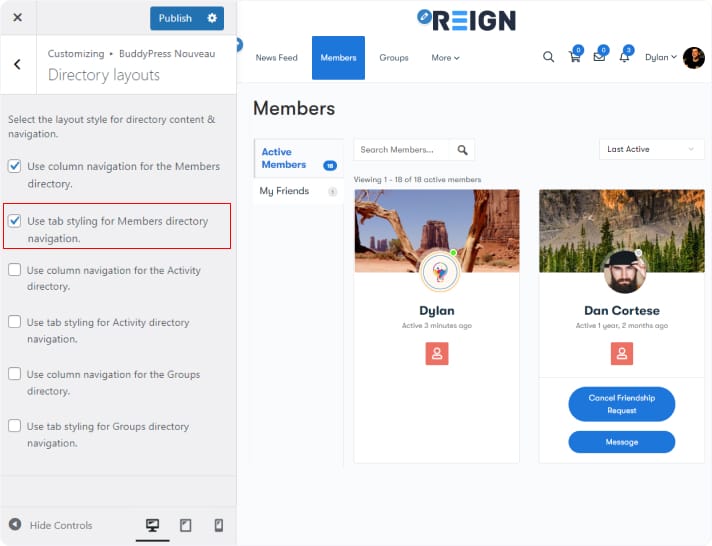Open the Dylan user account dropdown

661,58
